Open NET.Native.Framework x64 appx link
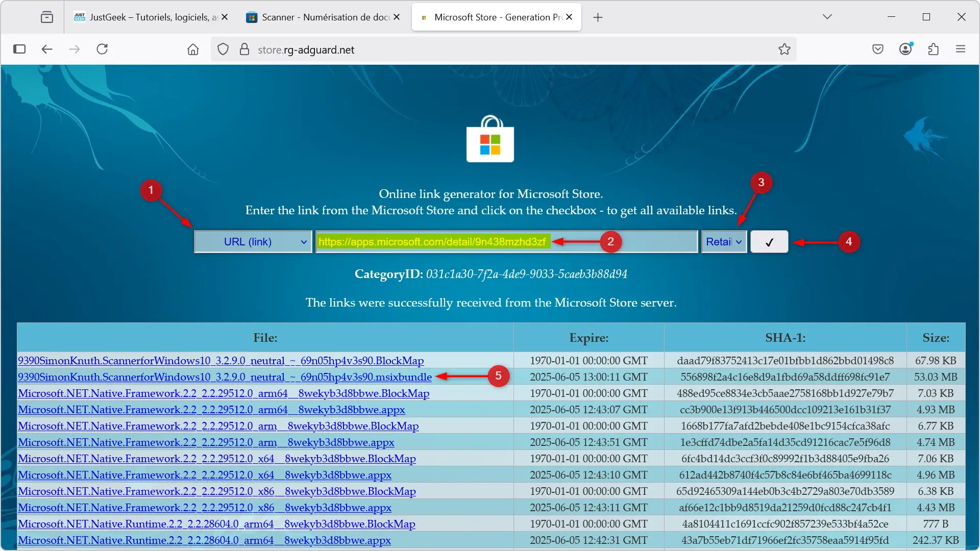 pos(205,475)
